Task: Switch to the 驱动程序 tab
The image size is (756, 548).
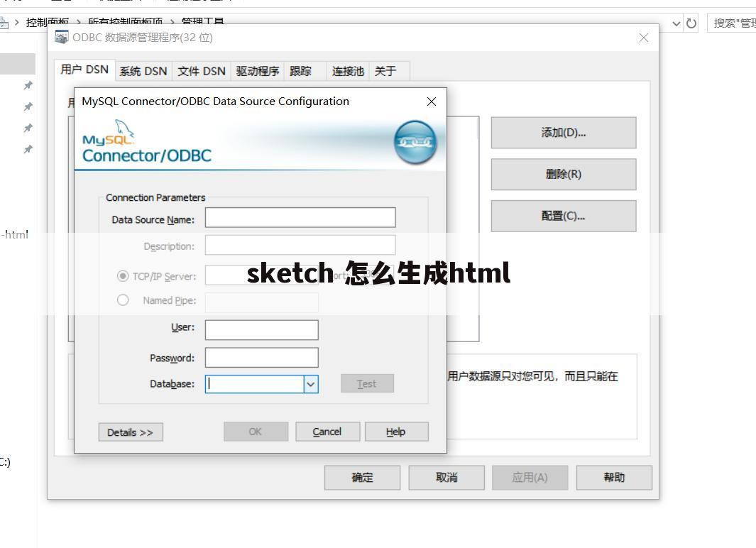Action: click(256, 71)
